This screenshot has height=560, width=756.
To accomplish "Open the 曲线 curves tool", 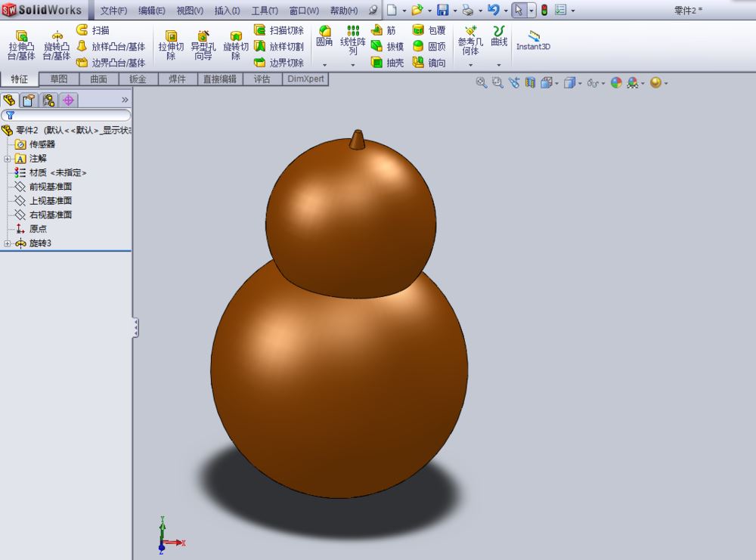I will 499,36.
